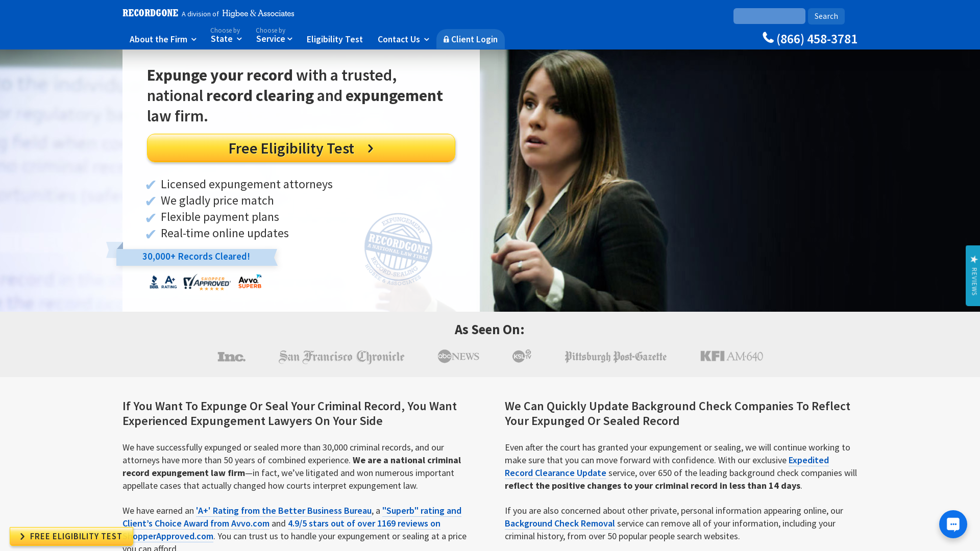Viewport: 980px width, 551px height.
Task: Click the Pittsburgh Post-Gazette logo
Action: (616, 357)
